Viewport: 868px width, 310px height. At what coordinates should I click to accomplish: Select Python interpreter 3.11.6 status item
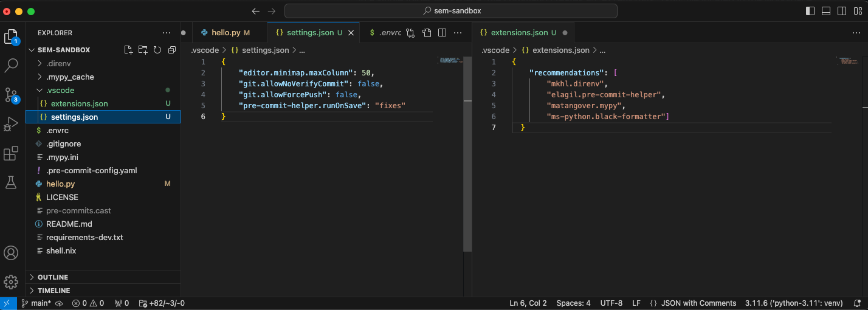pyautogui.click(x=794, y=303)
